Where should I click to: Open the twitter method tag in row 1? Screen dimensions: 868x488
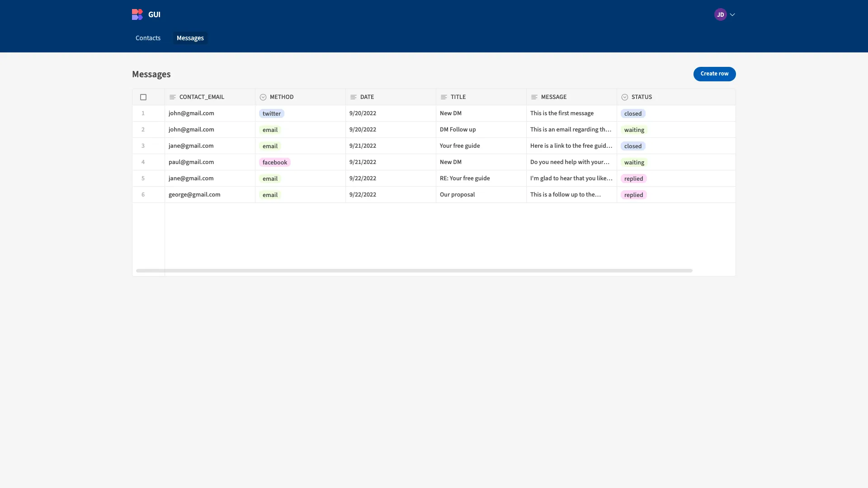pyautogui.click(x=271, y=113)
